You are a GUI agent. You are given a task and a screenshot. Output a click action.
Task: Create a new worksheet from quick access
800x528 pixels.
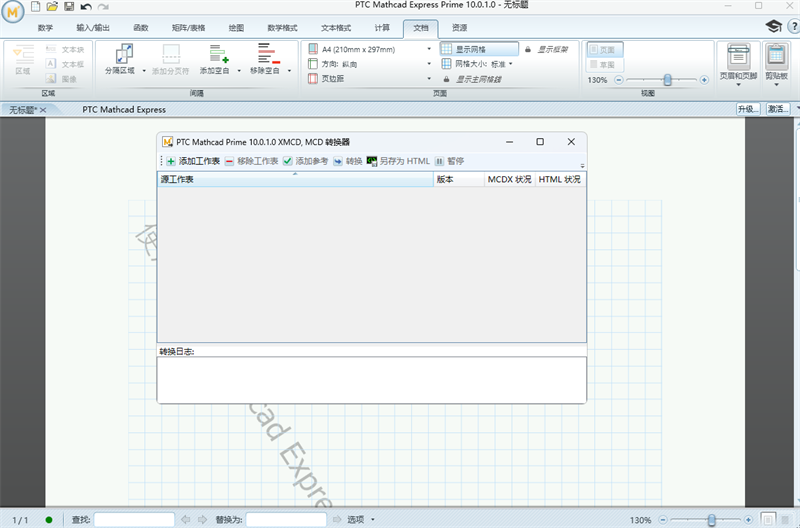click(x=35, y=6)
